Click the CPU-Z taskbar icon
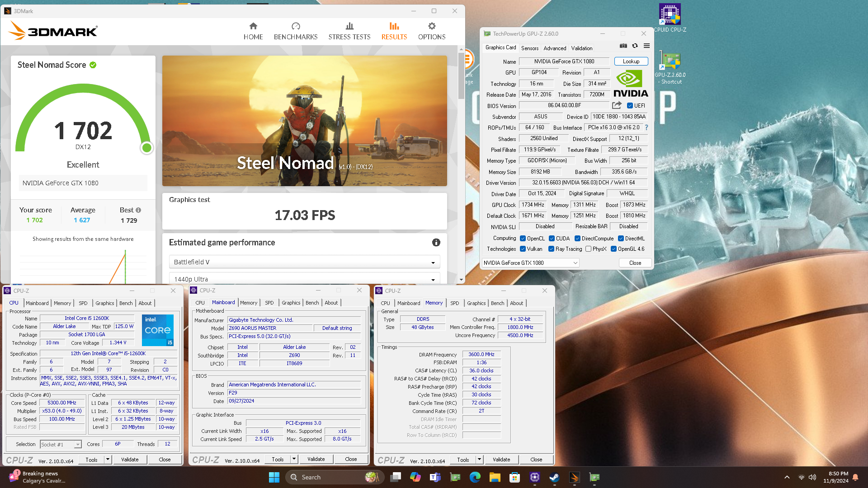The height and width of the screenshot is (488, 868). 534,477
